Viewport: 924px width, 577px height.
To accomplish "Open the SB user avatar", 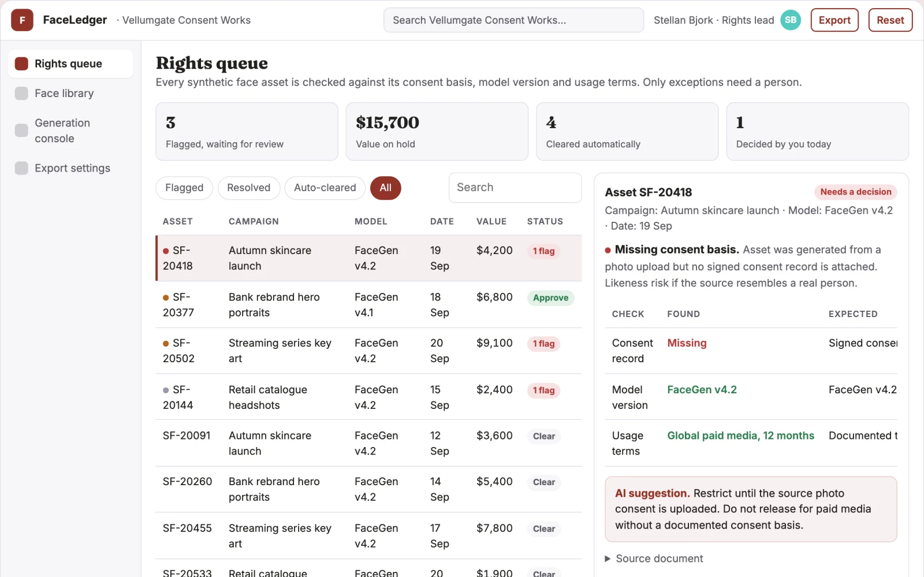I will 791,20.
